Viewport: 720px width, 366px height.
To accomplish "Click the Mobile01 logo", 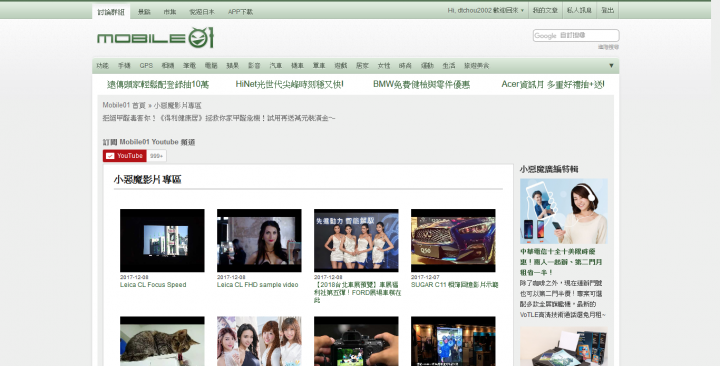I will 155,38.
